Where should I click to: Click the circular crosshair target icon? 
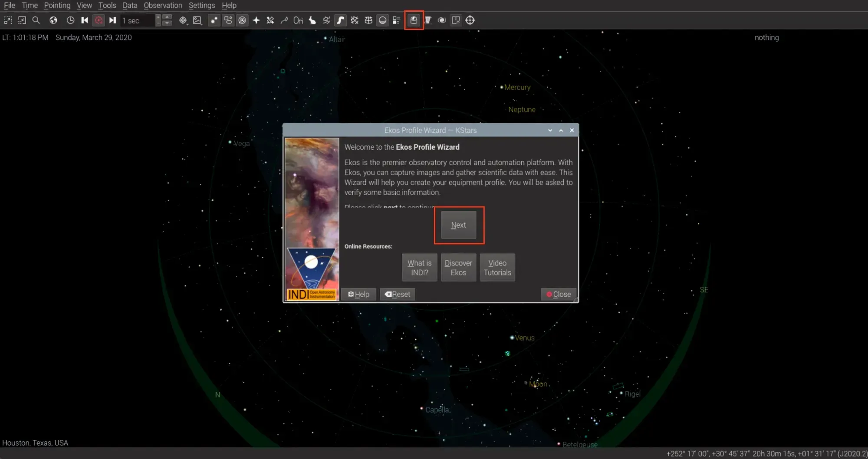pos(470,20)
